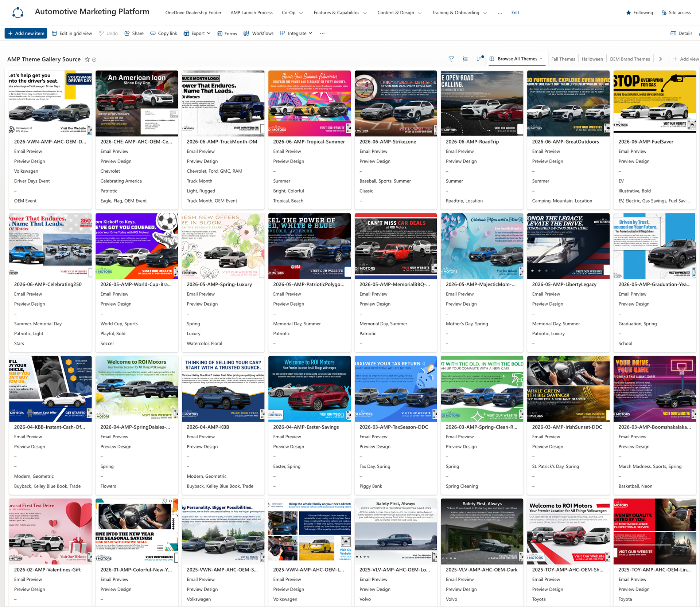The width and height of the screenshot is (700, 607).
Task: Open Email Preview for 2026-06-AMP-FuelSaver
Action: (632, 151)
